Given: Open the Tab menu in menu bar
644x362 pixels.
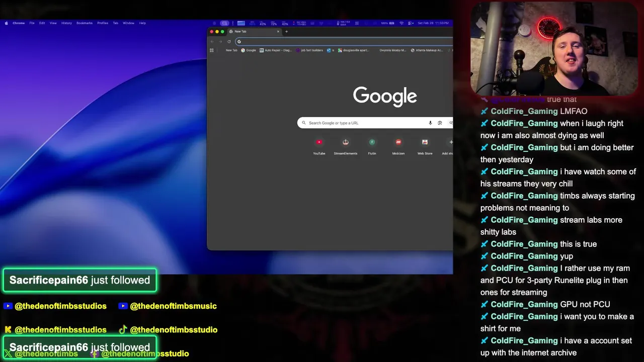Looking at the screenshot, I should [115, 23].
